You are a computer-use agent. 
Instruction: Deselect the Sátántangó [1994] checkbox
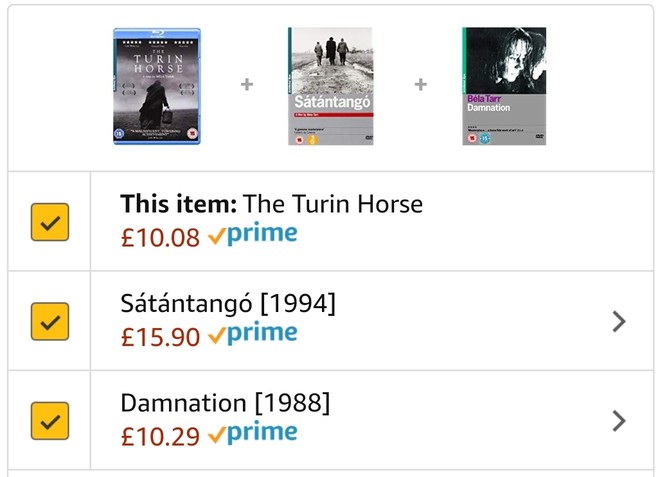(x=50, y=321)
